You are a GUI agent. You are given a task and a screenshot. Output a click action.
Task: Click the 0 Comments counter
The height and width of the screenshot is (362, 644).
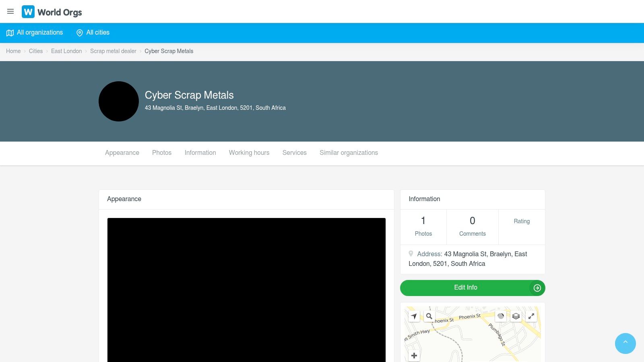coord(472,227)
